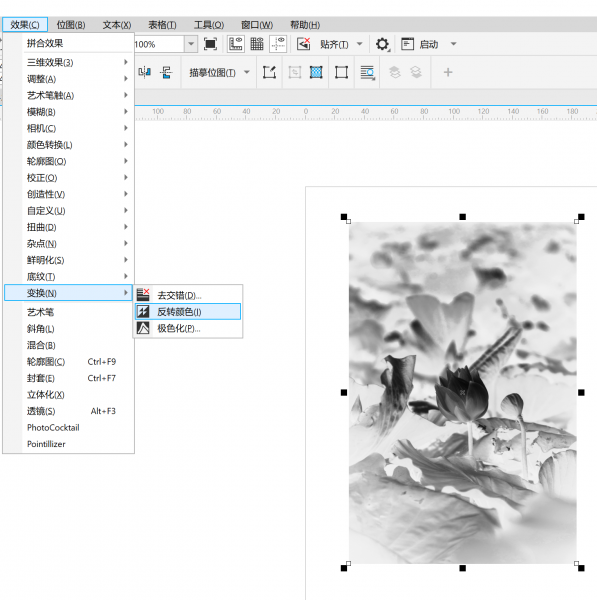Expand the 描摹位图(T) trace bitmap dropdown
The image size is (597, 600).
(x=247, y=72)
